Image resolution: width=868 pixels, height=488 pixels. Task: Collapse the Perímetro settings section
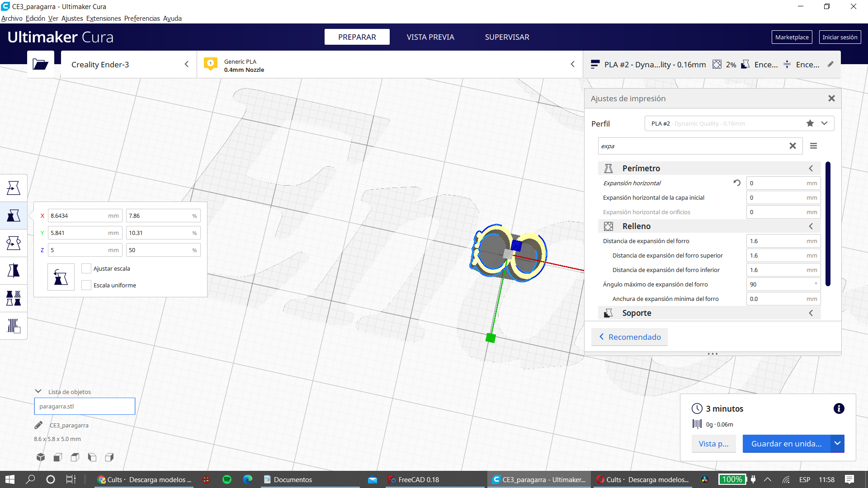point(811,169)
